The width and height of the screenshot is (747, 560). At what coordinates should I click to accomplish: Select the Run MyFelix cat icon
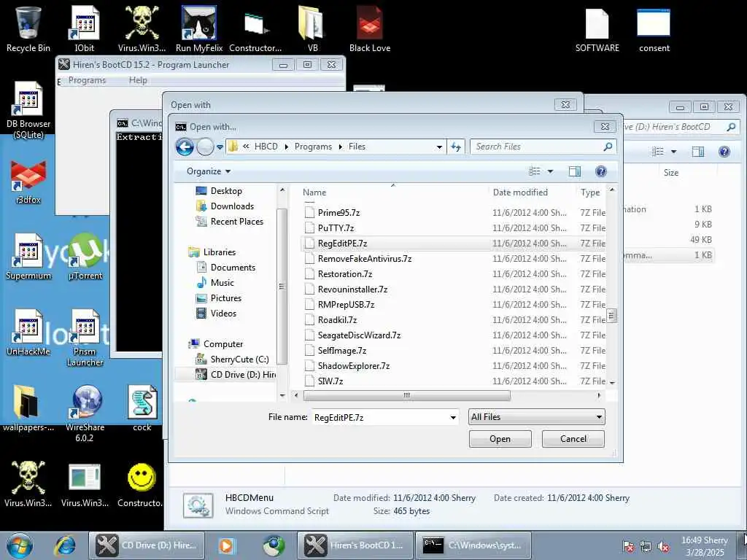pos(199,28)
